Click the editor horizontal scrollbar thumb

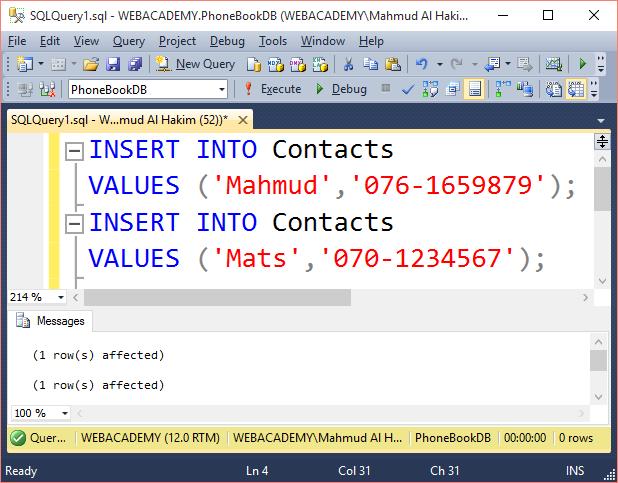click(217, 297)
